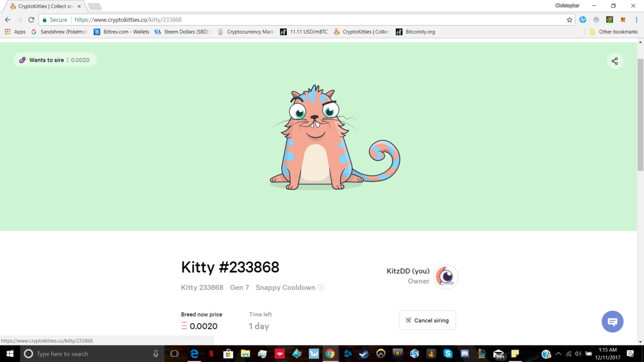Image resolution: width=644 pixels, height=362 pixels.
Task: Expand the Other bookmarks folder
Action: pos(613,32)
